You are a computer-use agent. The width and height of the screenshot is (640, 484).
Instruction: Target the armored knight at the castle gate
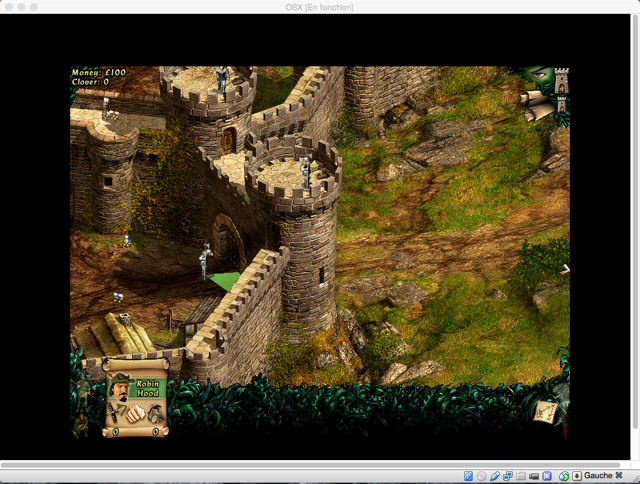tap(205, 260)
